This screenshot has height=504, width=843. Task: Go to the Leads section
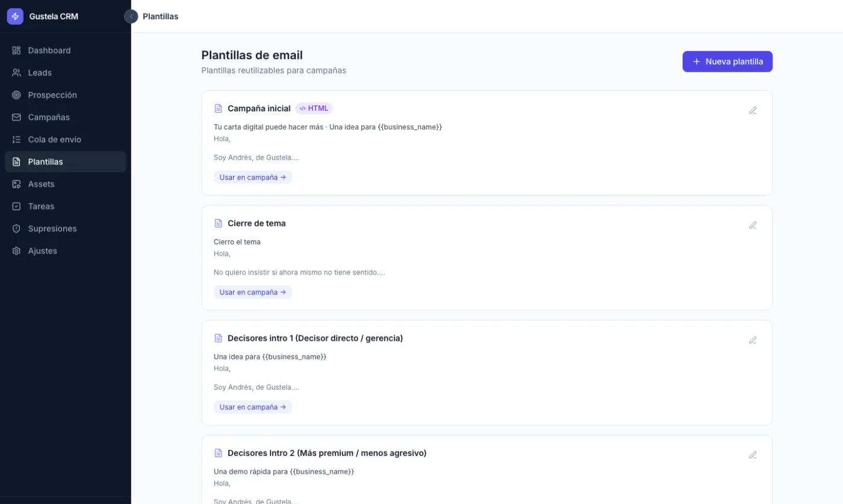[x=66, y=73]
